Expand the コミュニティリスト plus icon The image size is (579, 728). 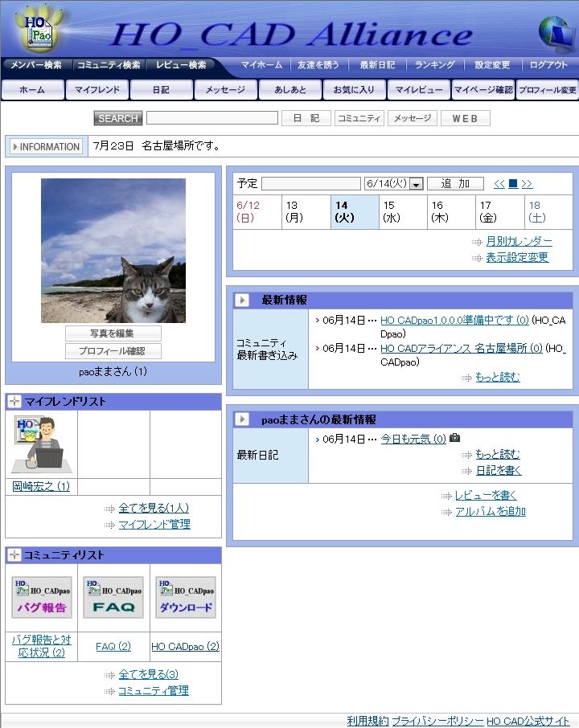coord(14,554)
